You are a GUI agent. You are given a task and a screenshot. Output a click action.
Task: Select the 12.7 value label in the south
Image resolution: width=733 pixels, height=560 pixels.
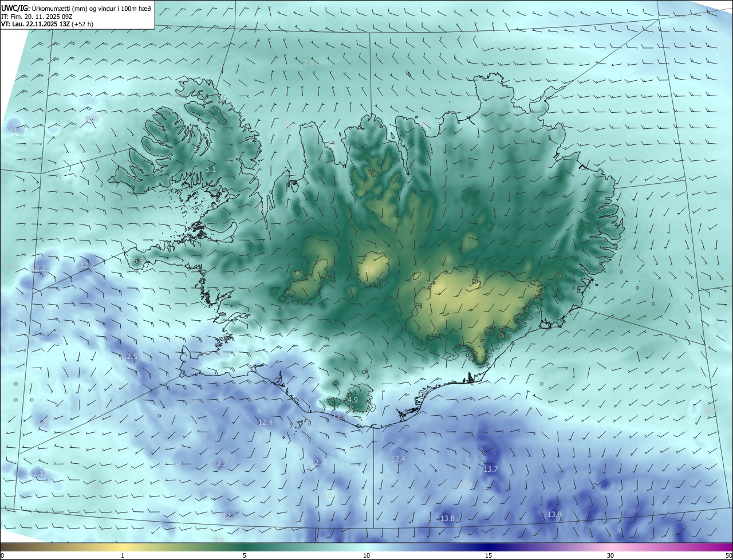318,462
